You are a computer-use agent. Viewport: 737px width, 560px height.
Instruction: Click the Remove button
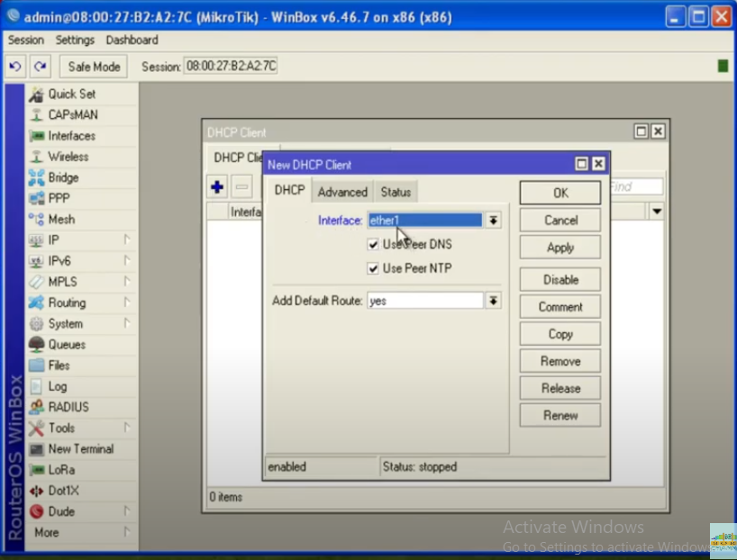point(560,362)
